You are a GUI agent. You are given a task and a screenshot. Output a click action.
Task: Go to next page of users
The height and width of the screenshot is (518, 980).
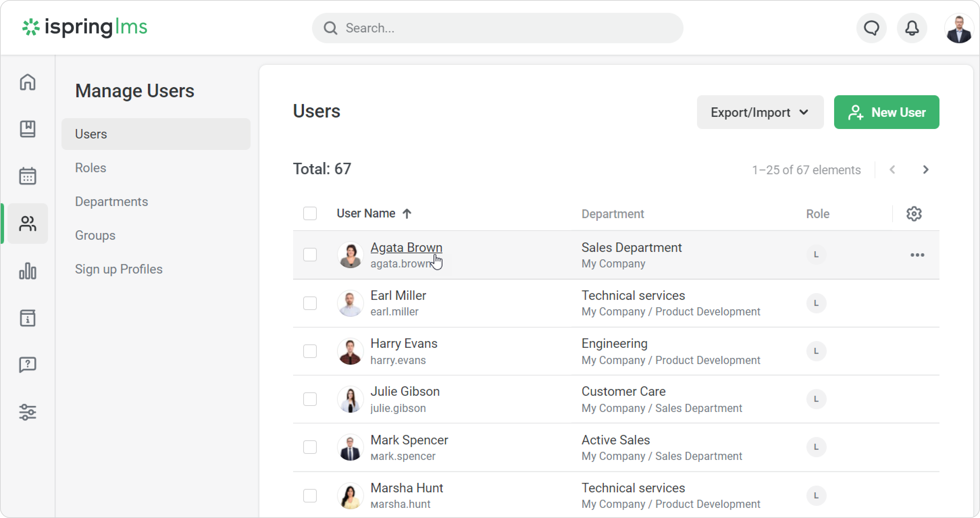click(x=926, y=170)
